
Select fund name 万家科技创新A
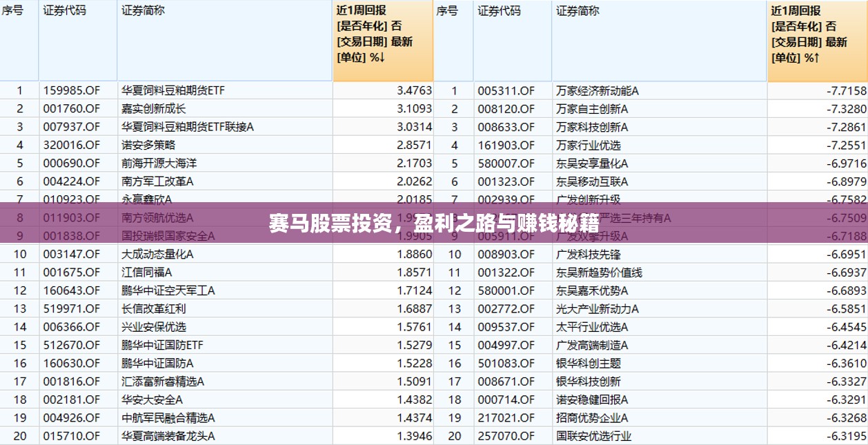click(x=592, y=127)
